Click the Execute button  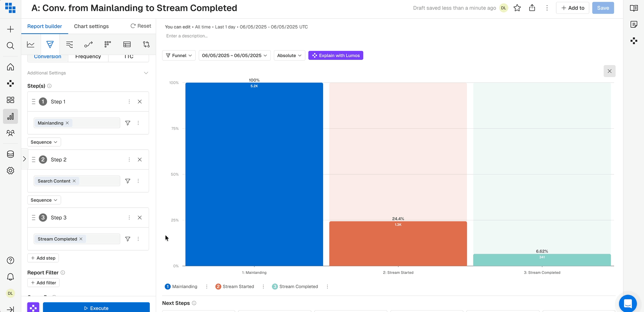(96, 308)
